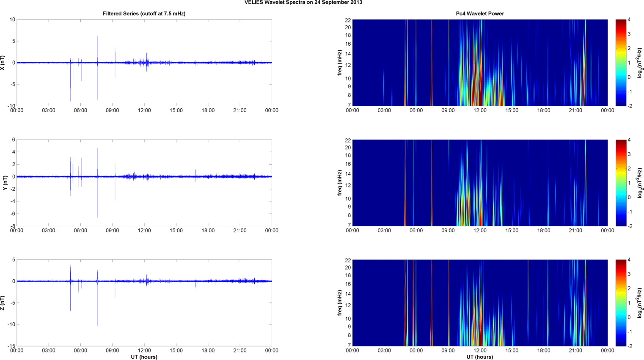Click the 'Pc4 Wavelet Power' heading

click(479, 14)
